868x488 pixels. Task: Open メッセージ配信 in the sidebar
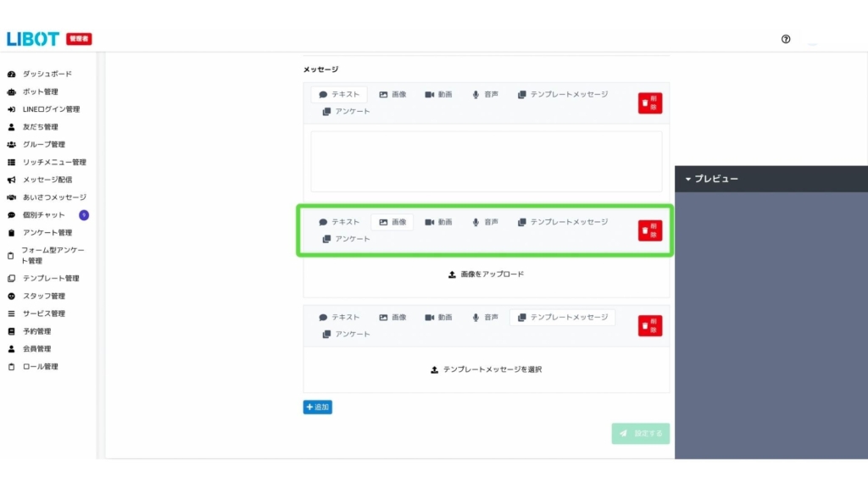pyautogui.click(x=47, y=180)
